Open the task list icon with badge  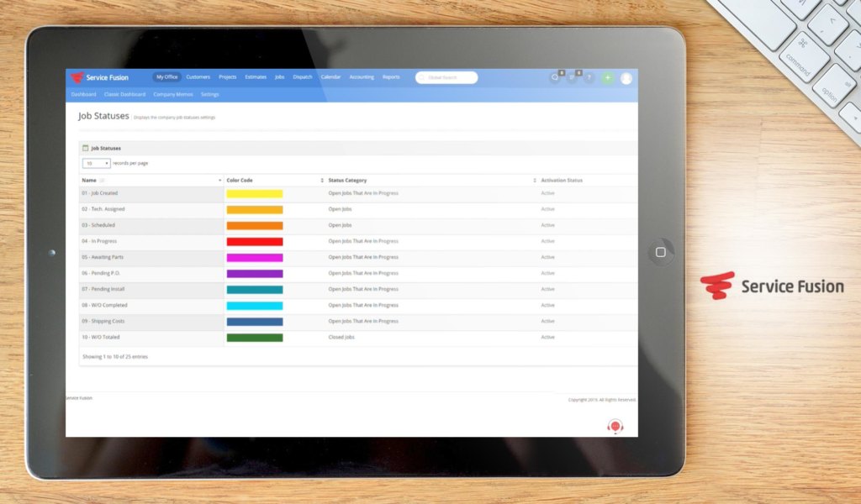[572, 77]
